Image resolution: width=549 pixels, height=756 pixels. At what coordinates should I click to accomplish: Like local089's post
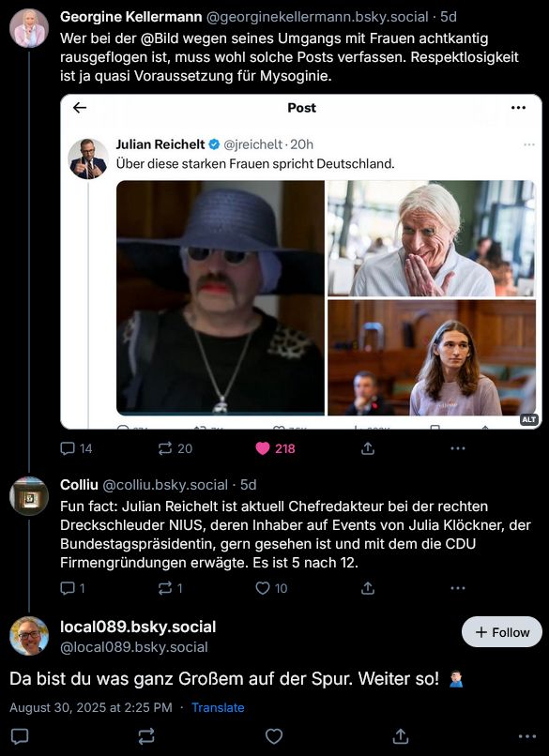274,737
